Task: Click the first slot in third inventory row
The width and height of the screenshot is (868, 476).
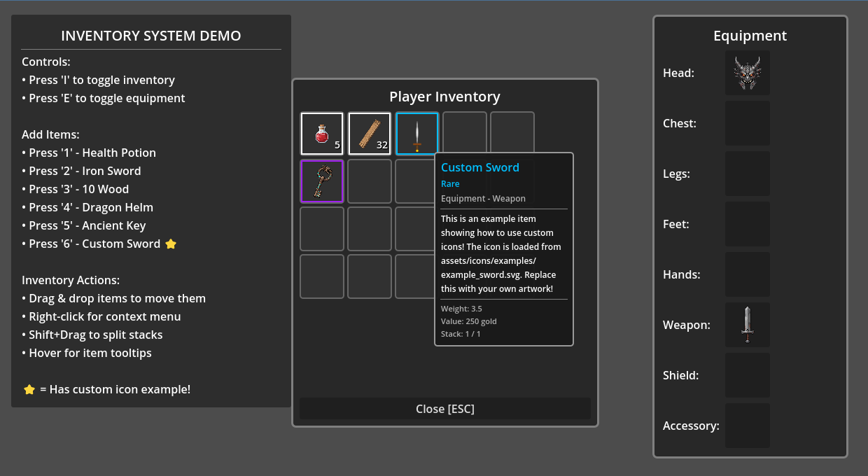Action: tap(321, 229)
